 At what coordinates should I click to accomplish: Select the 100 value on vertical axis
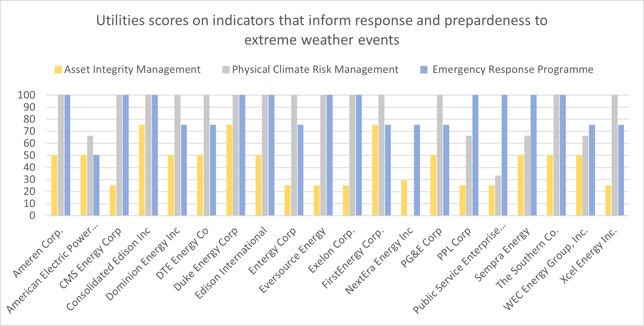(x=26, y=95)
